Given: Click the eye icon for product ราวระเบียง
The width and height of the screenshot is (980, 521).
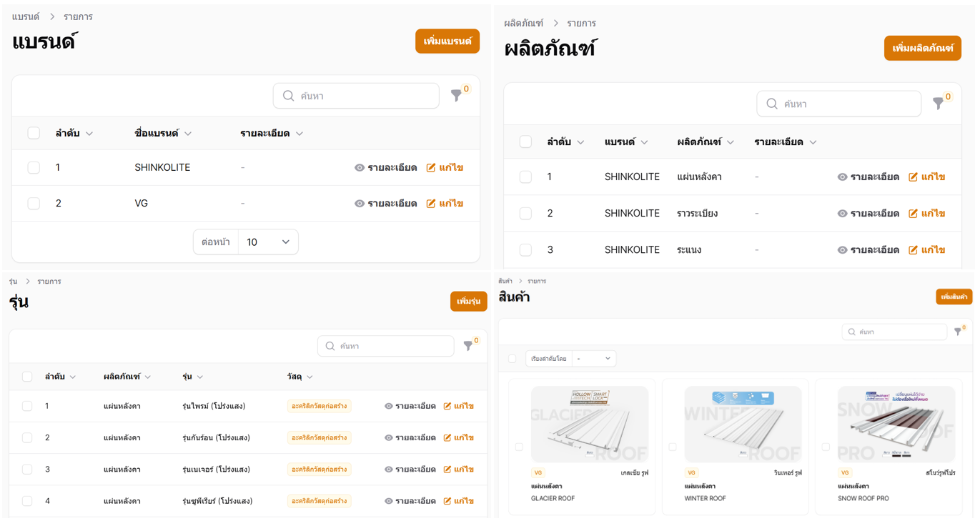Looking at the screenshot, I should (x=842, y=213).
